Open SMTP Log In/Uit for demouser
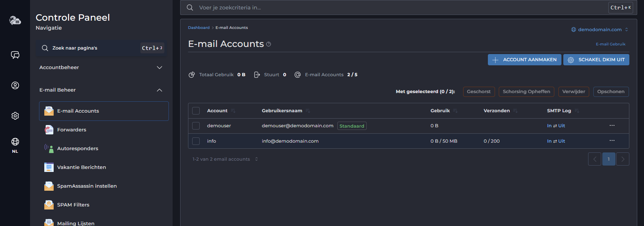This screenshot has width=644, height=226. 556,126
